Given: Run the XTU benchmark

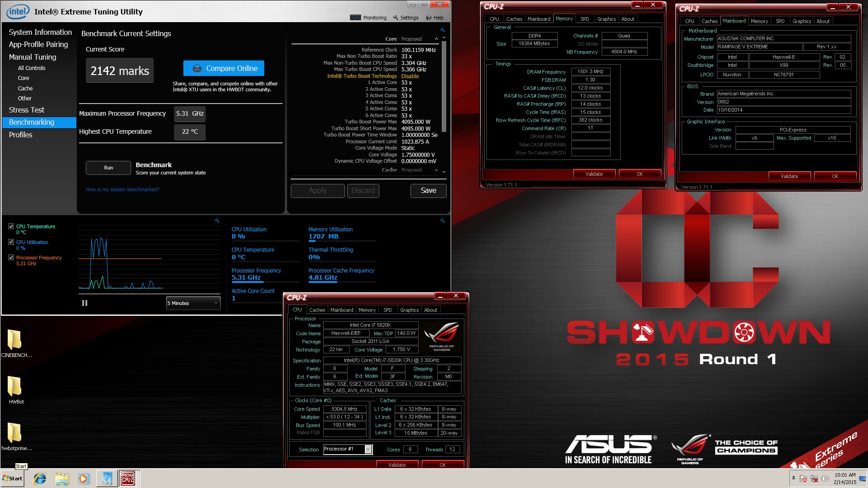Looking at the screenshot, I should [x=108, y=168].
